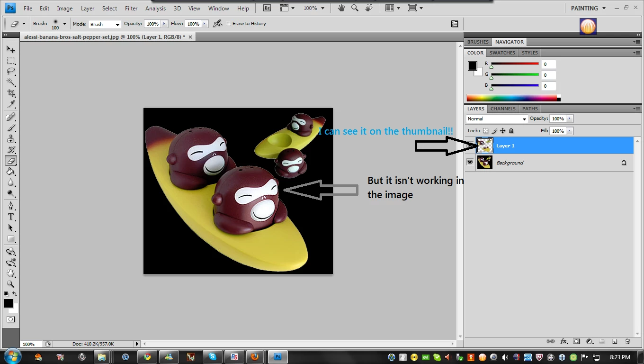Select the 3D Rotate tool

pos(10,251)
